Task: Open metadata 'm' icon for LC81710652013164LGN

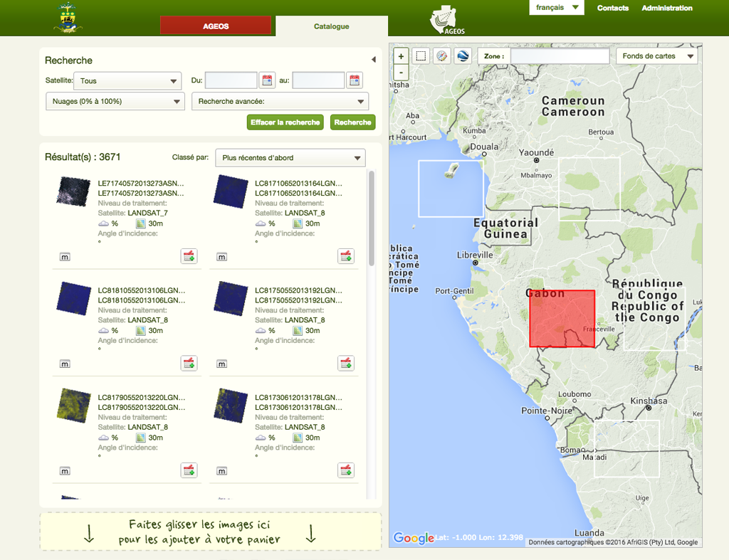Action: click(x=222, y=257)
